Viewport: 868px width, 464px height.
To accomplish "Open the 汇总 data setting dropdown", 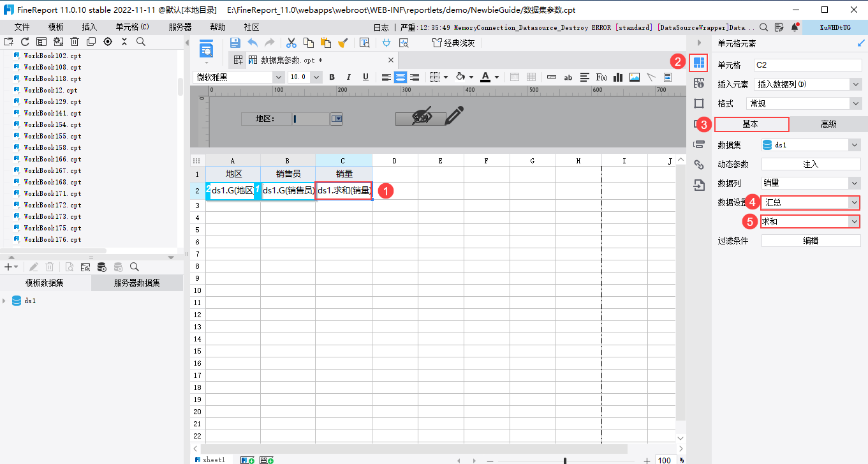I will click(x=811, y=202).
